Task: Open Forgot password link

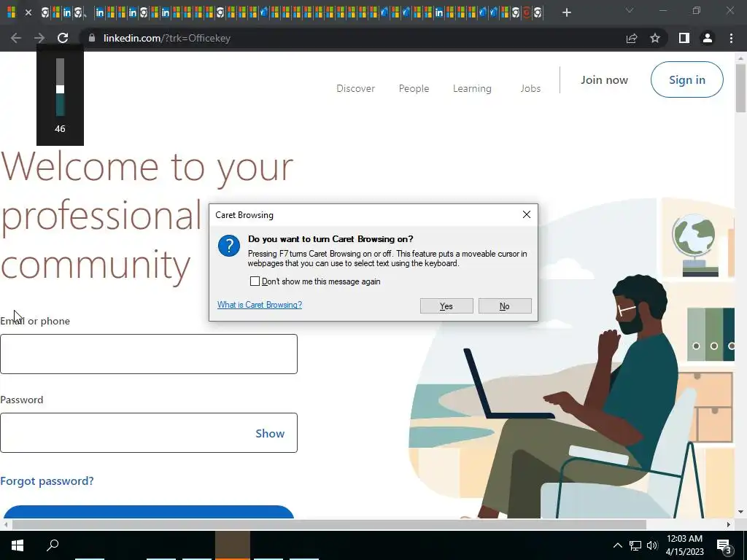Action: [x=47, y=481]
